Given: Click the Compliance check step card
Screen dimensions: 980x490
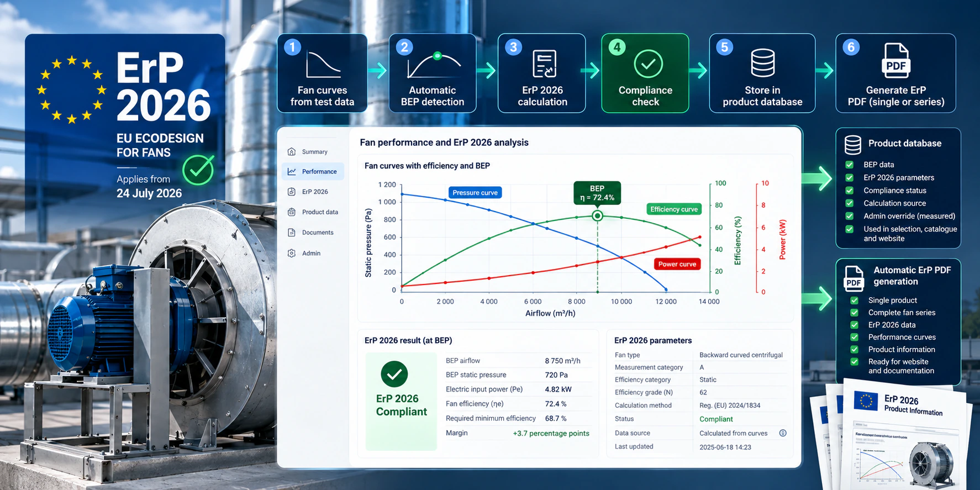Looking at the screenshot, I should click(645, 73).
